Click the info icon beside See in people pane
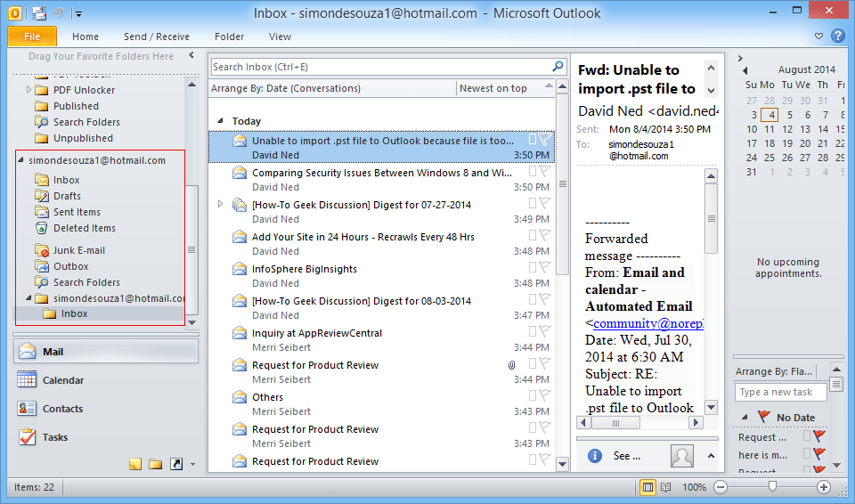The width and height of the screenshot is (855, 504). (x=595, y=455)
